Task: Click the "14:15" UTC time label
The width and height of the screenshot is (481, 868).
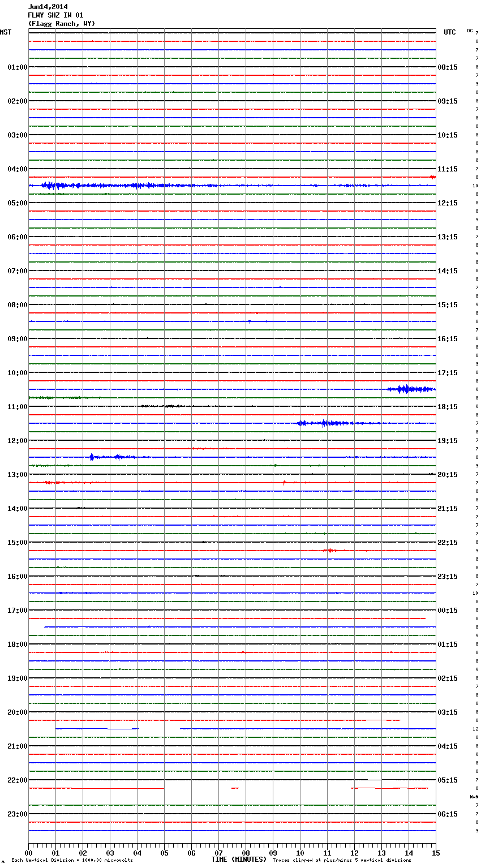Action: pyautogui.click(x=448, y=271)
